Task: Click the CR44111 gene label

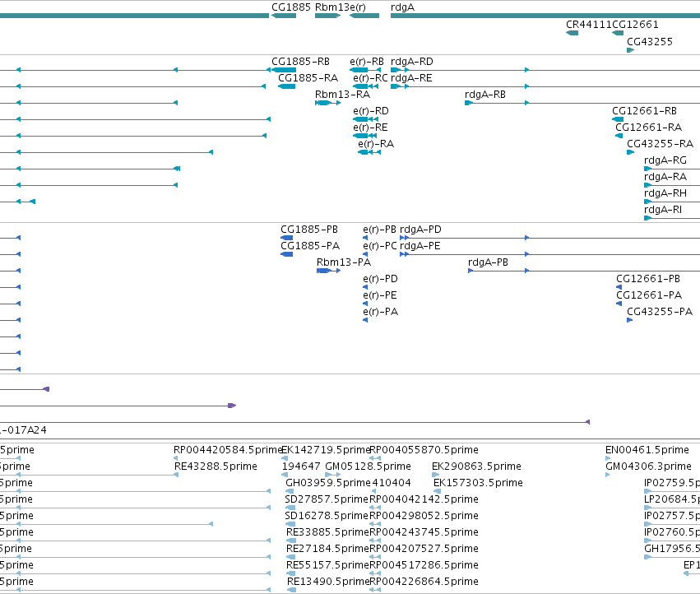Action: 589,25
